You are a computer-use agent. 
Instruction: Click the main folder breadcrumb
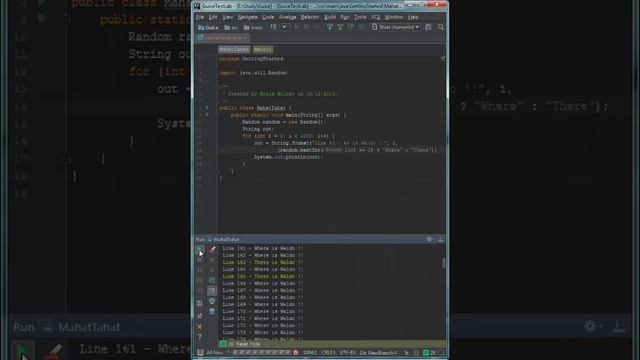tap(253, 27)
